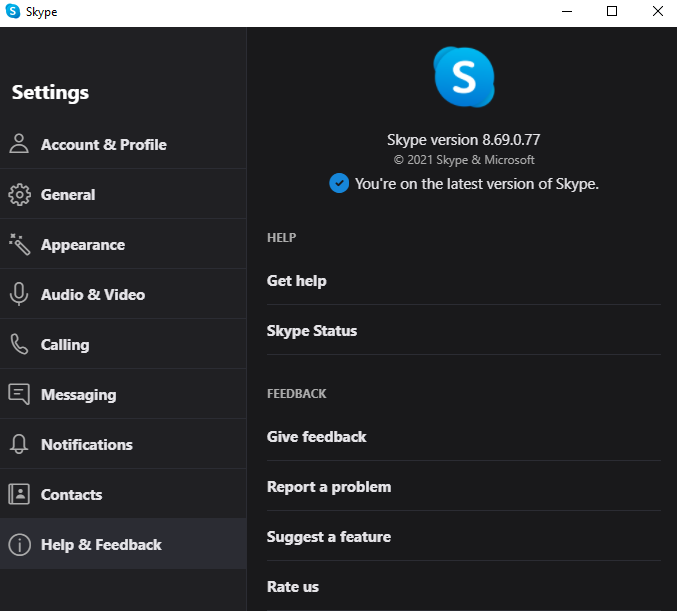Open the Appearance settings tab
Screen dimensions: 677x611
(123, 244)
